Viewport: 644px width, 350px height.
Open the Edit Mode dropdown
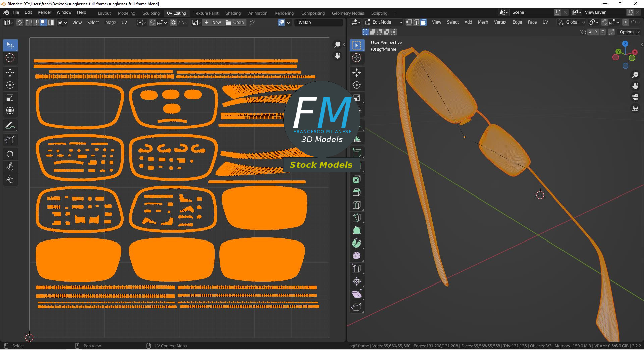point(384,22)
